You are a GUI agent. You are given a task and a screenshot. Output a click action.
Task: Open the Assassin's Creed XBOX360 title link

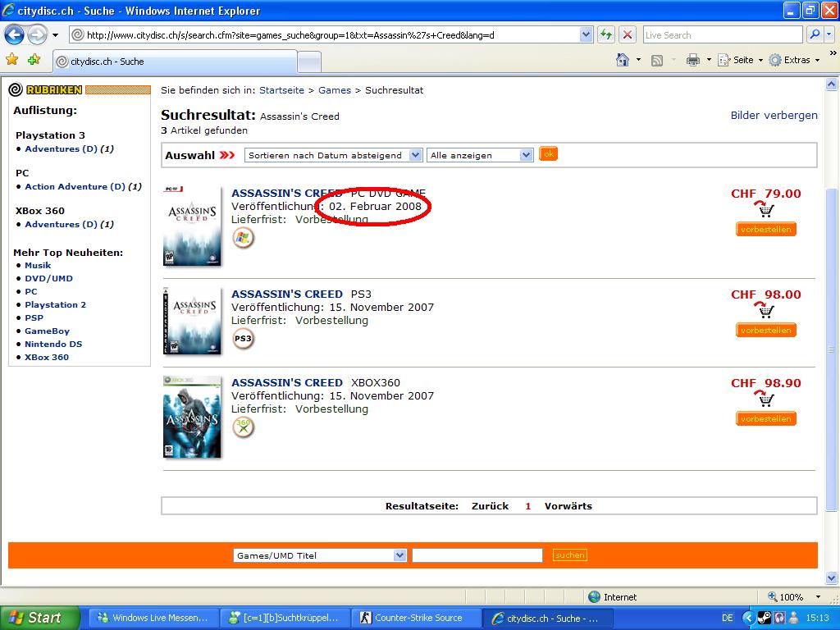point(287,382)
